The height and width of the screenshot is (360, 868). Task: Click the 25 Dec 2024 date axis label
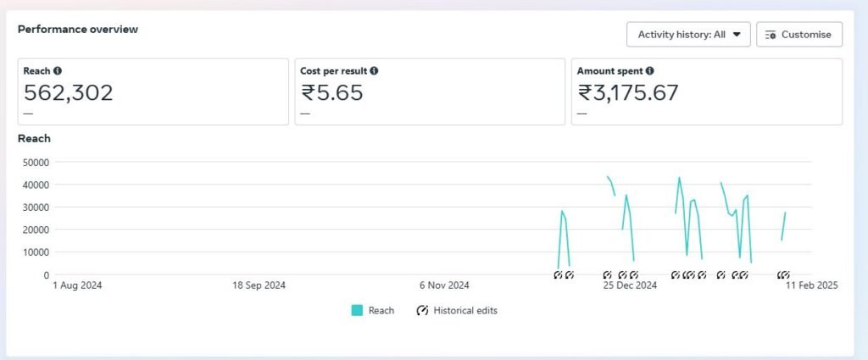pos(630,286)
